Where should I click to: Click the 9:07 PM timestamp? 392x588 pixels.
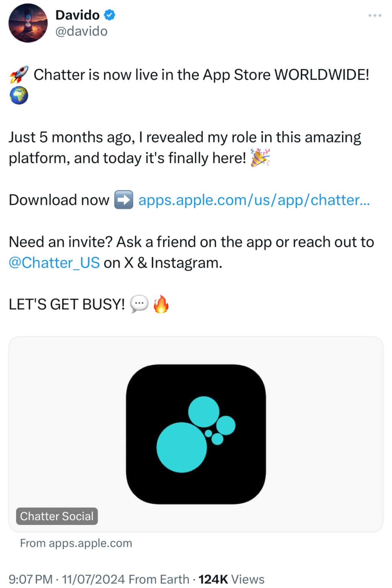pos(30,579)
